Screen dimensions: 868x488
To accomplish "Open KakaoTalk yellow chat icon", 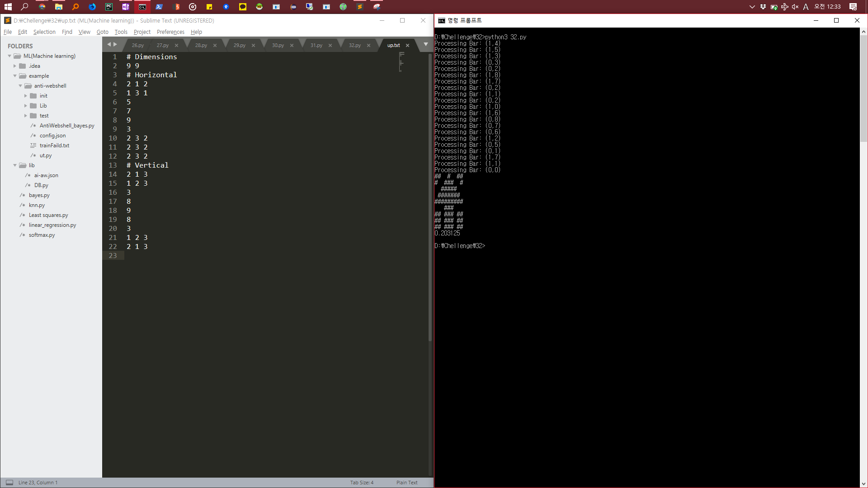I will tap(243, 7).
